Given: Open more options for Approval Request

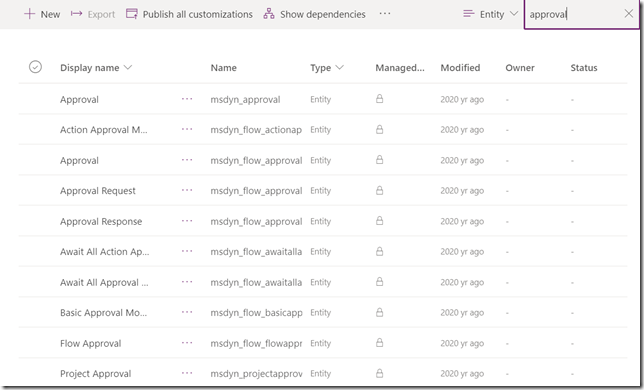Looking at the screenshot, I should [x=187, y=190].
